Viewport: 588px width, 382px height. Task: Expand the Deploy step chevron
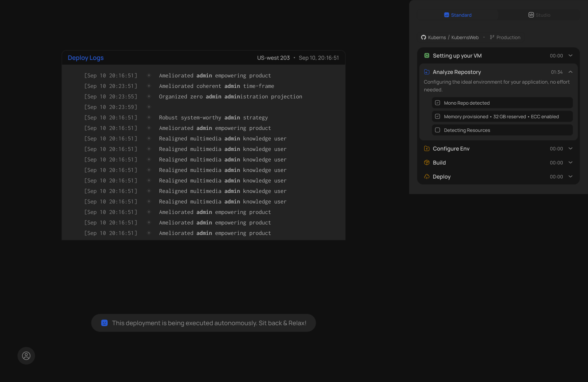(570, 177)
